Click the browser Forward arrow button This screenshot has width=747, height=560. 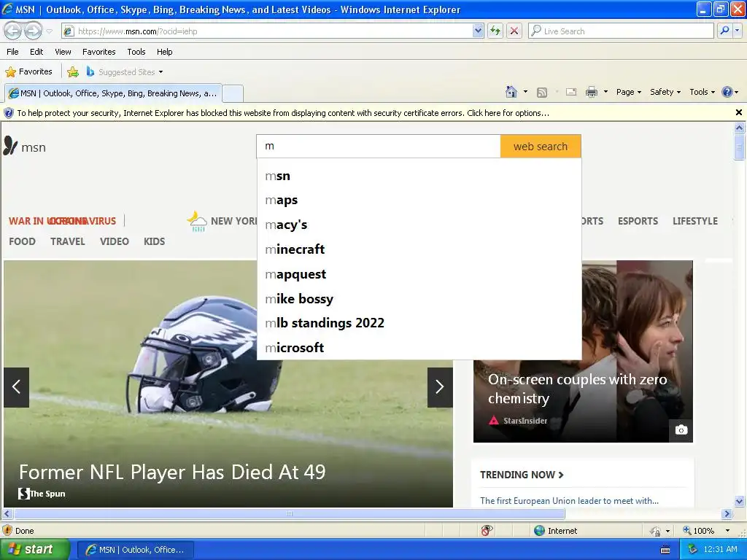click(x=33, y=31)
